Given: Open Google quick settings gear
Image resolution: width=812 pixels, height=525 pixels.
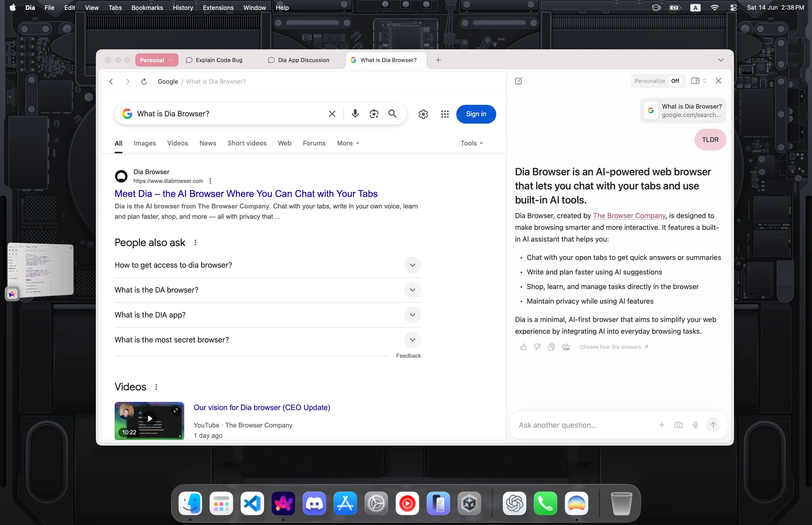Looking at the screenshot, I should point(423,114).
